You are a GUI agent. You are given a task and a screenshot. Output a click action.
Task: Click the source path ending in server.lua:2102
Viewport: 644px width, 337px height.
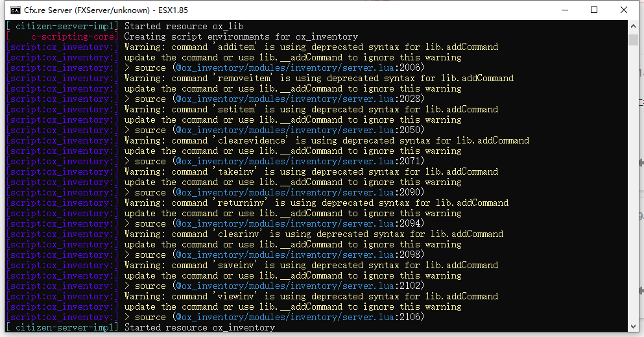(x=298, y=286)
